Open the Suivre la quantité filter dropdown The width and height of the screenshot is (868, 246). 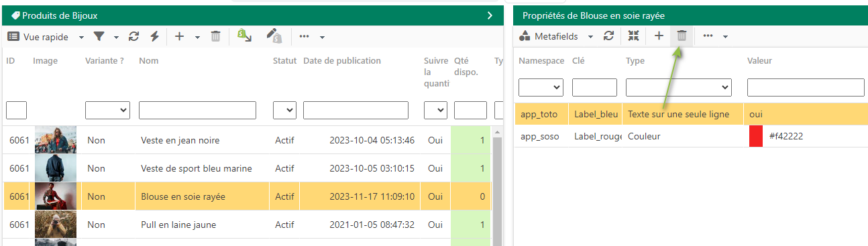click(x=435, y=110)
